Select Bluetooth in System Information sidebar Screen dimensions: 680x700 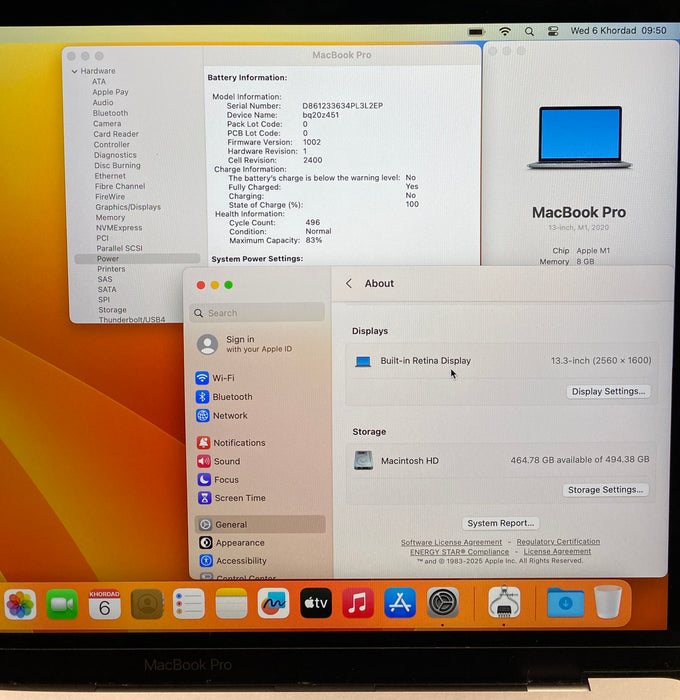[110, 113]
